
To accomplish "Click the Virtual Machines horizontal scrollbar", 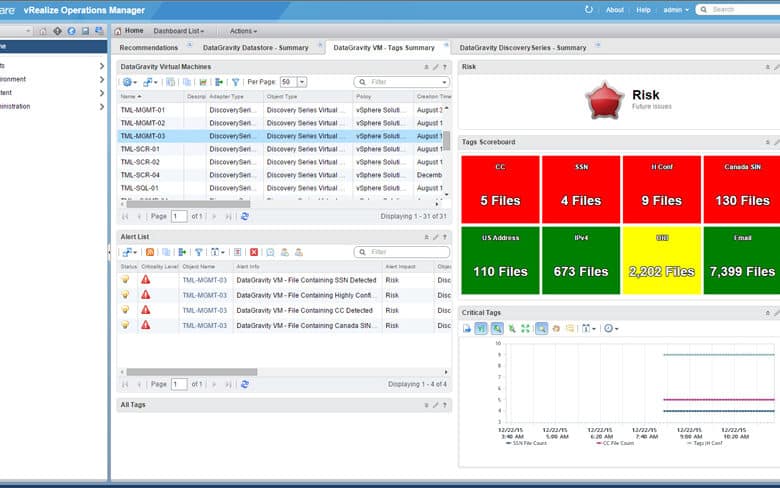I will (x=188, y=204).
